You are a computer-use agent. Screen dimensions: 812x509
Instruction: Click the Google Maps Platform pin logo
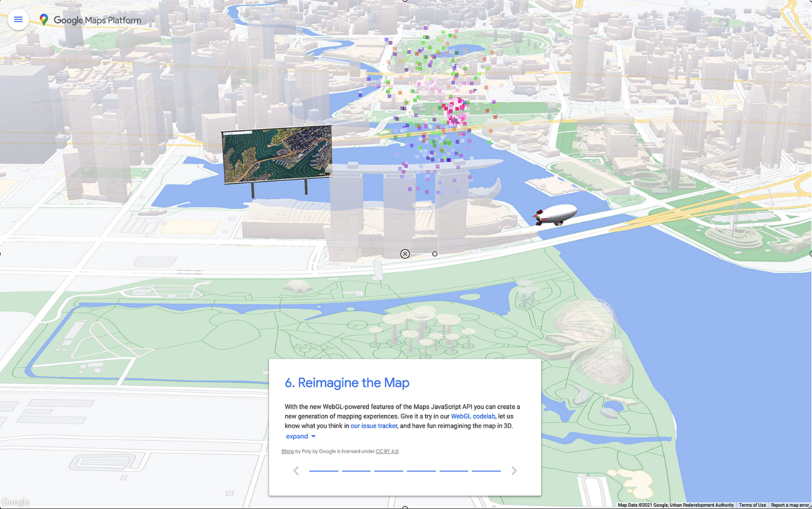pyautogui.click(x=43, y=20)
